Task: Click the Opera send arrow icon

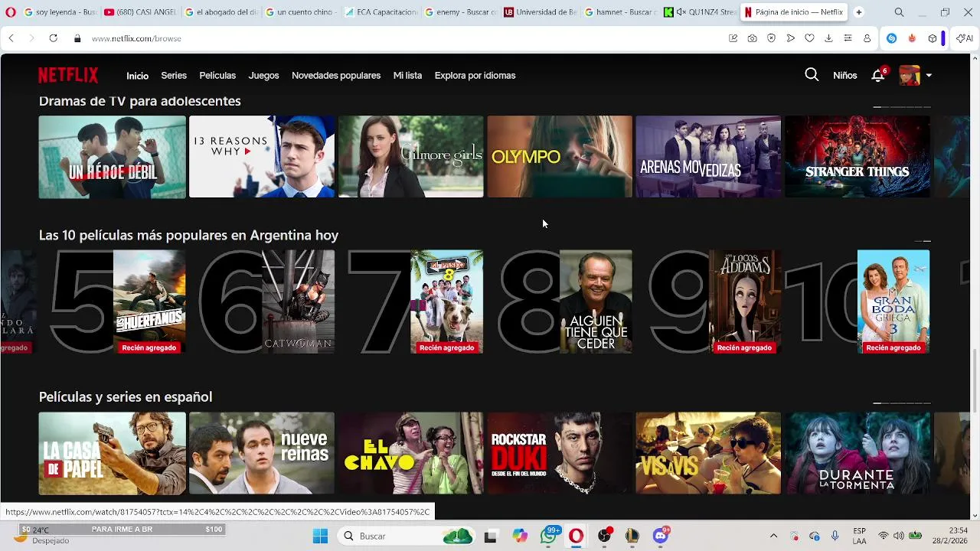Action: click(790, 38)
